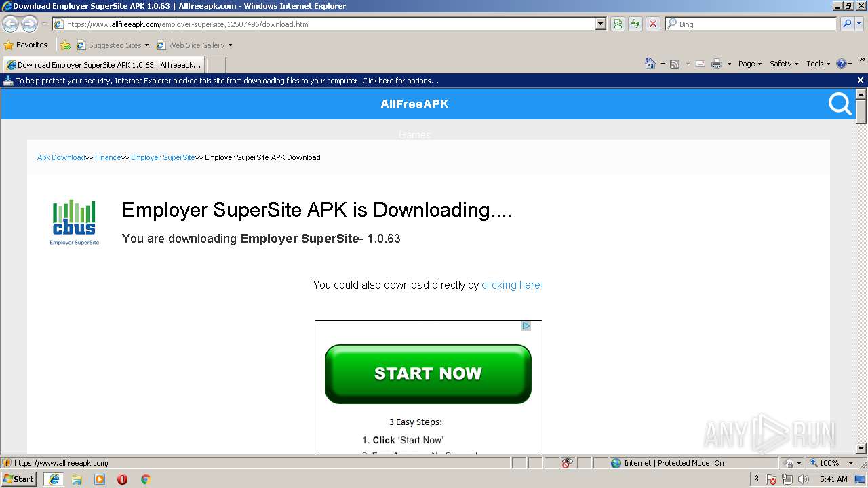Close the security information bar
This screenshot has width=868, height=488.
click(x=861, y=80)
